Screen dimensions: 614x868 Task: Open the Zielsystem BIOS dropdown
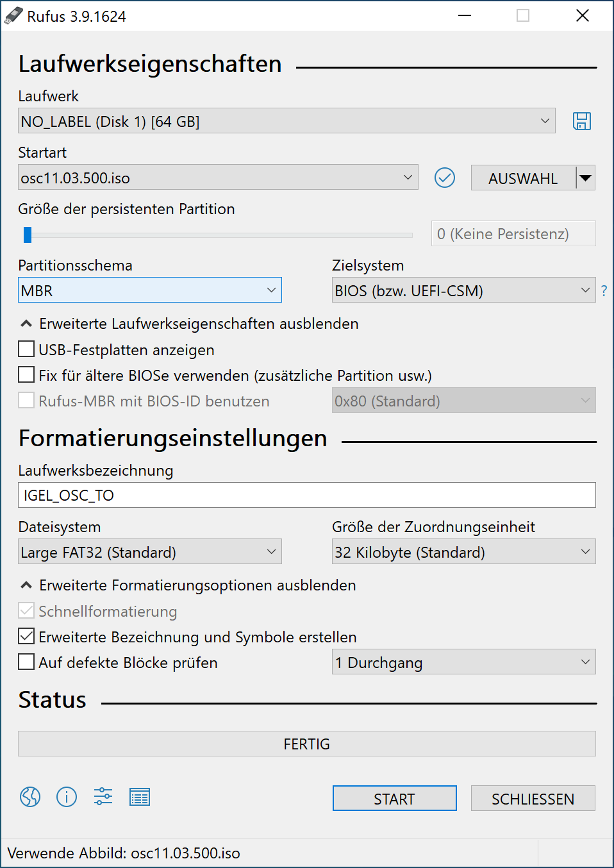pos(463,290)
